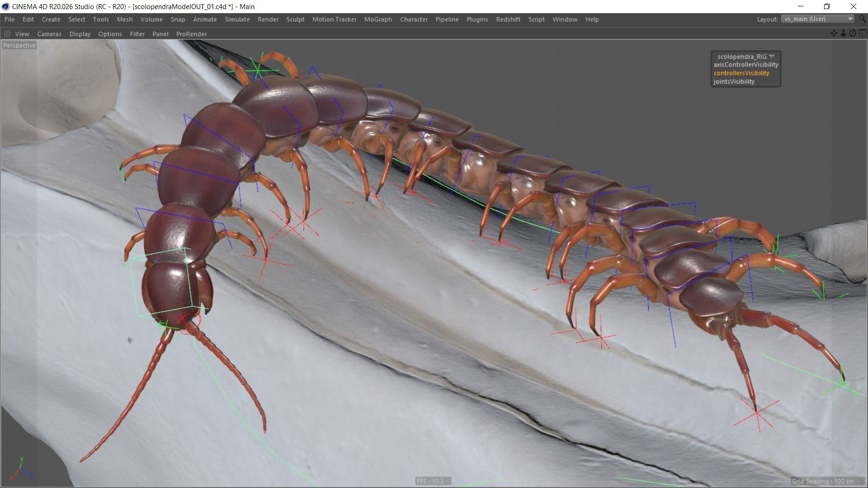The height and width of the screenshot is (488, 868).
Task: Click the search magnifier icon beside Layout
Action: [x=863, y=19]
